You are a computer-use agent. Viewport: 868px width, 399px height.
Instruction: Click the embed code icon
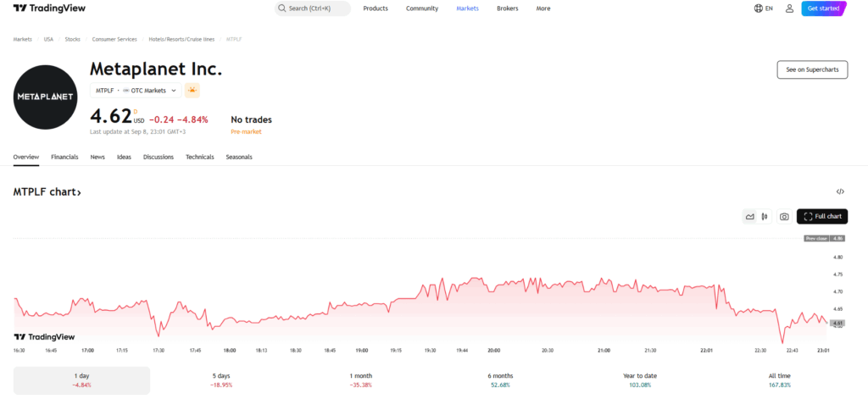840,191
